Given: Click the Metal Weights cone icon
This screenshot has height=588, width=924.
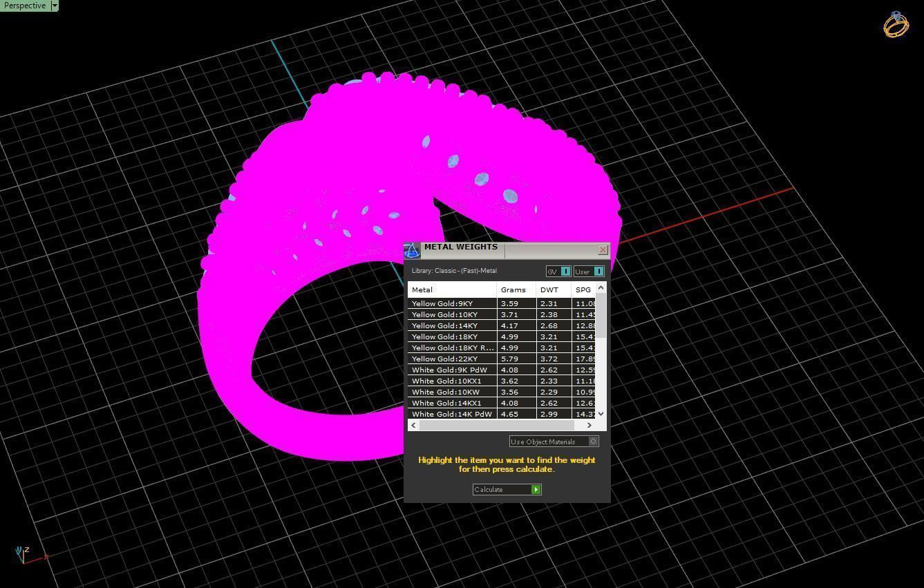Looking at the screenshot, I should [412, 250].
